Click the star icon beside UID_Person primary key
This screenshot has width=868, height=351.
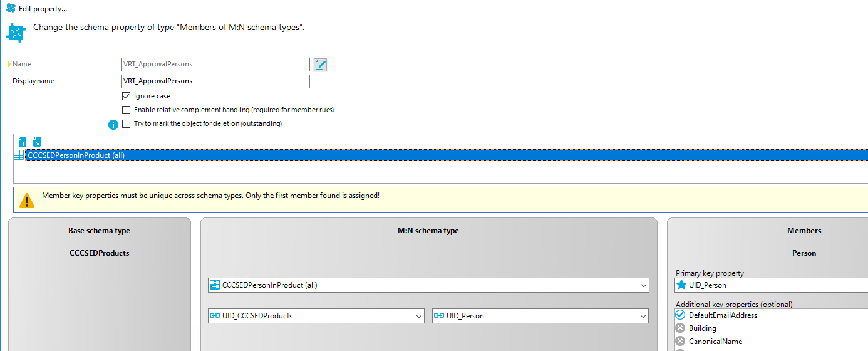point(681,285)
